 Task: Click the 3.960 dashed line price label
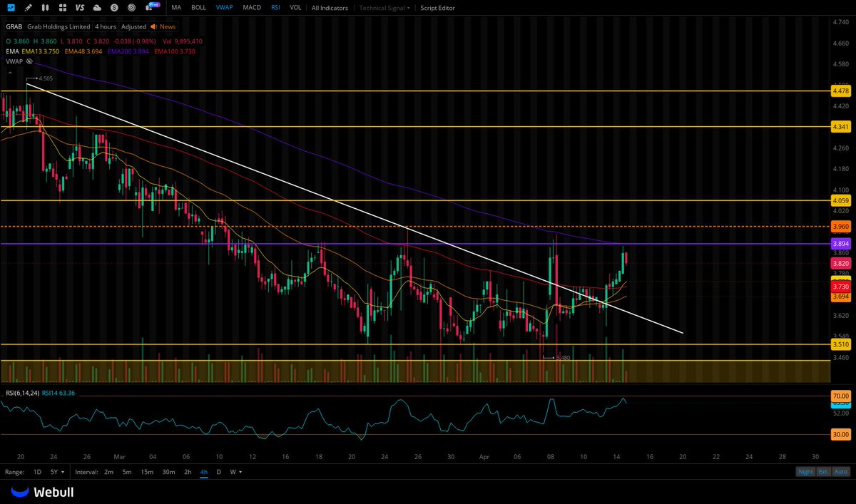click(840, 226)
